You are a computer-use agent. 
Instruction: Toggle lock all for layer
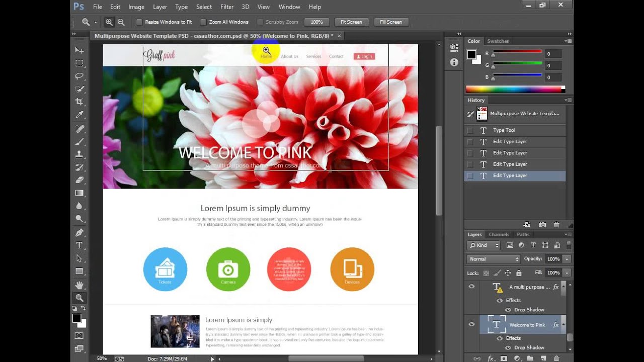[x=519, y=273]
